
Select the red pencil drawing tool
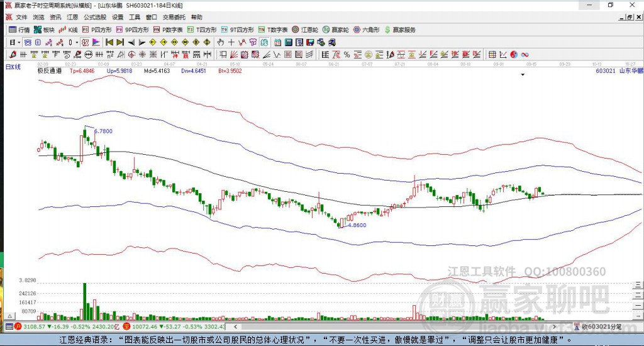pos(13,55)
